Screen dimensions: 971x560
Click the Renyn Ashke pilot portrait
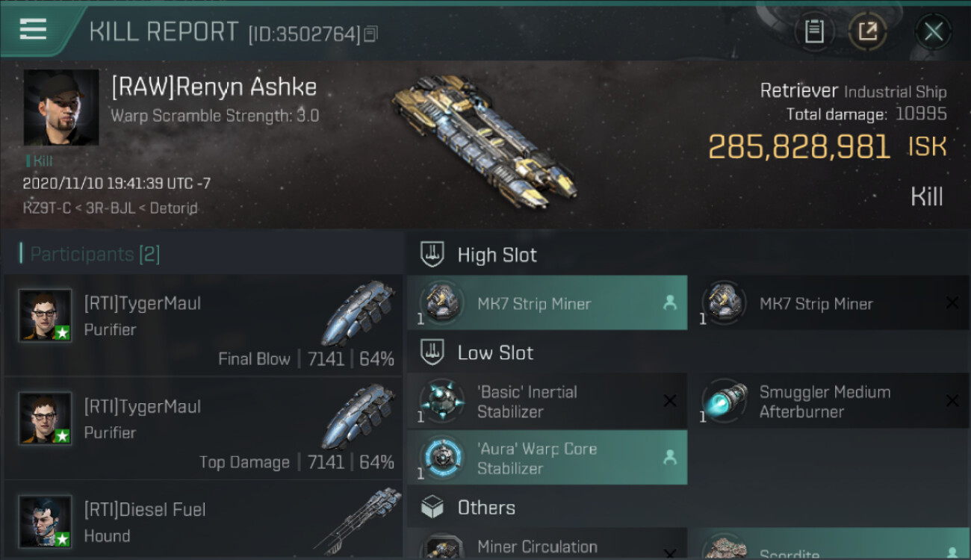click(x=61, y=108)
